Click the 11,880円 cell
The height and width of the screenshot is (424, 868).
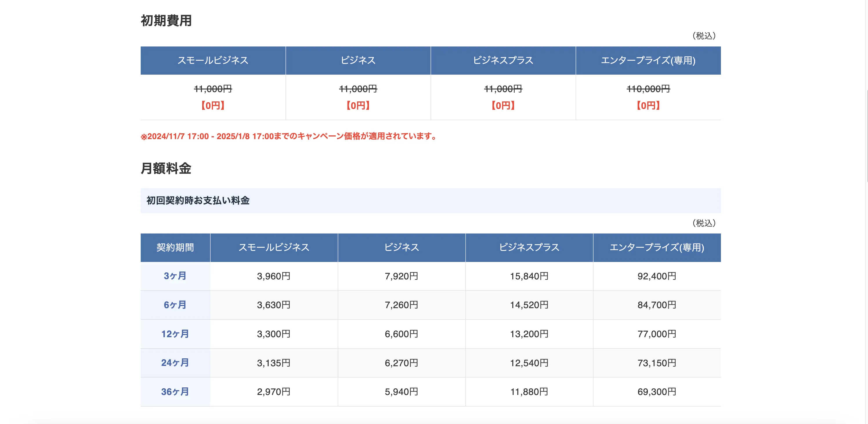pos(529,391)
